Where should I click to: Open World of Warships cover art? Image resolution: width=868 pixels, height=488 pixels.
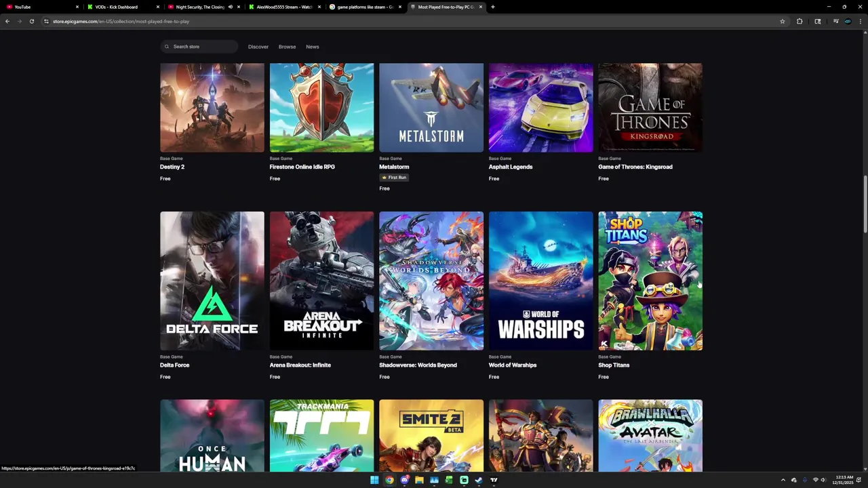point(541,281)
